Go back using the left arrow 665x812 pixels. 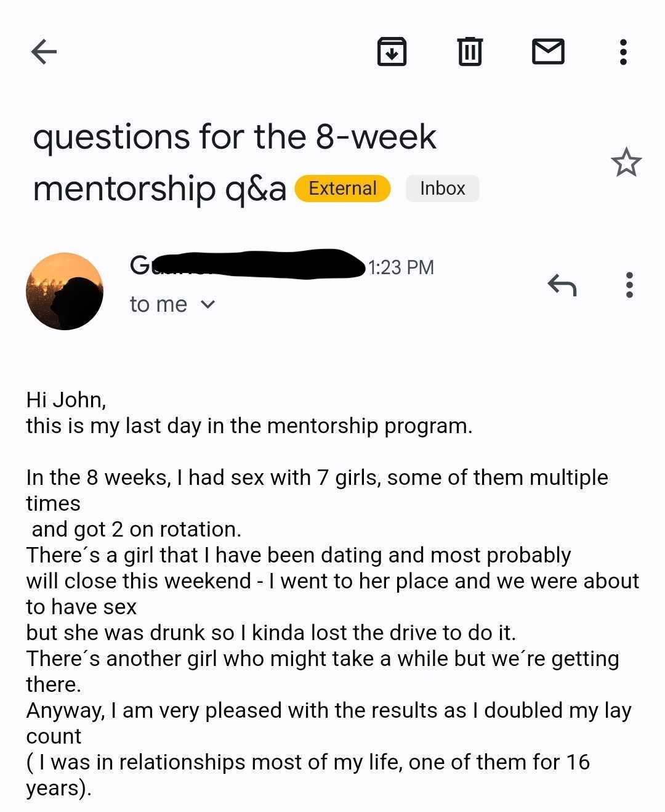tap(44, 52)
